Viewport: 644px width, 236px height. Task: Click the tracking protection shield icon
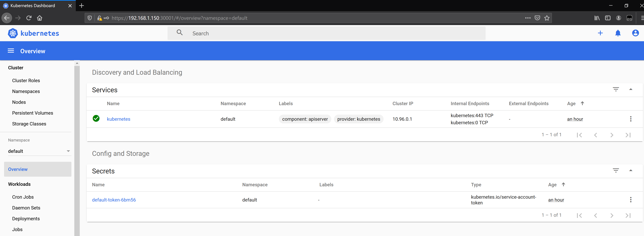[90, 18]
